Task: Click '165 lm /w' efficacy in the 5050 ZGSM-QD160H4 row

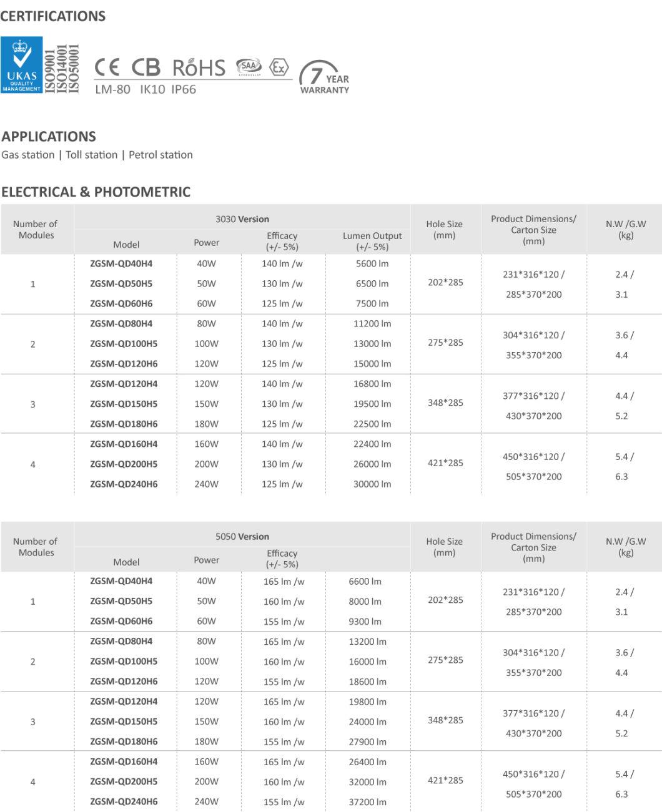Action: 284,761
